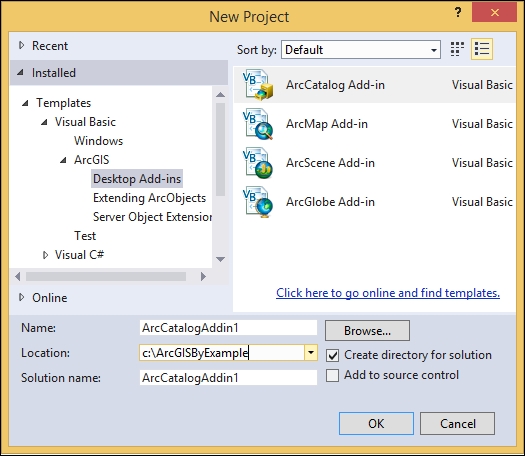Select the ArcScene Add-in template icon

pyautogui.click(x=258, y=163)
